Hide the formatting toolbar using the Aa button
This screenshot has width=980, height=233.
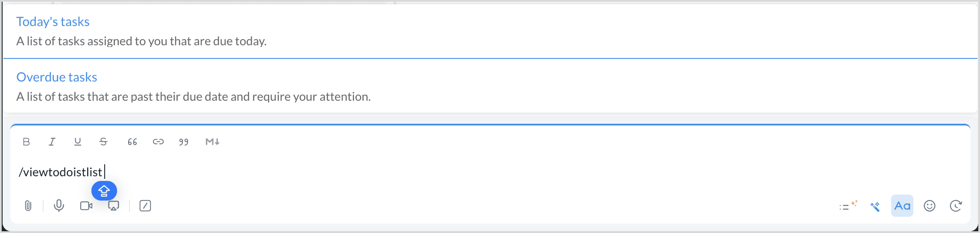tap(902, 206)
